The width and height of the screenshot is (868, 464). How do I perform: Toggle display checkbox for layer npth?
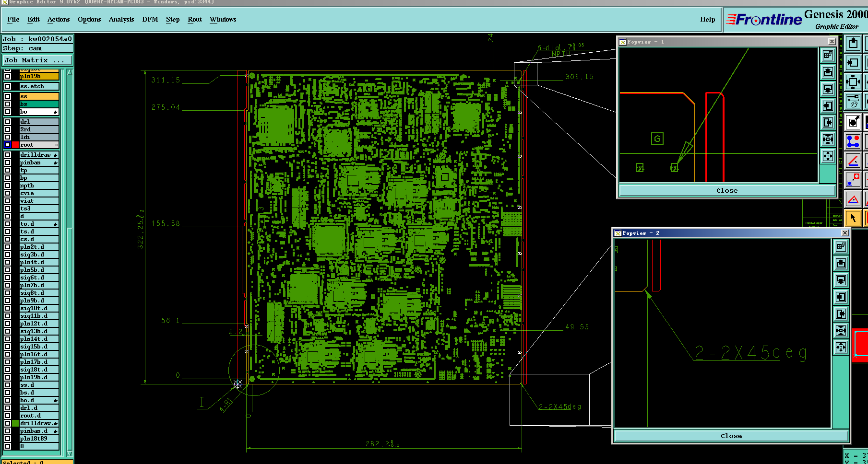tap(8, 186)
